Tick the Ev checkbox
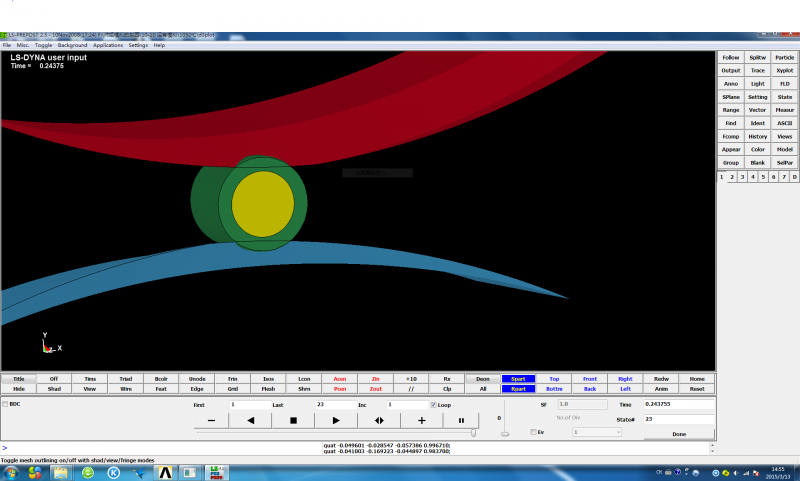Image resolution: width=800 pixels, height=481 pixels. (533, 432)
